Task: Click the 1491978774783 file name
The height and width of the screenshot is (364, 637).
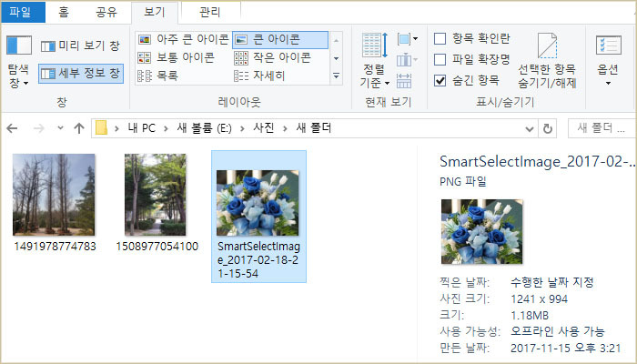Action: [x=55, y=247]
